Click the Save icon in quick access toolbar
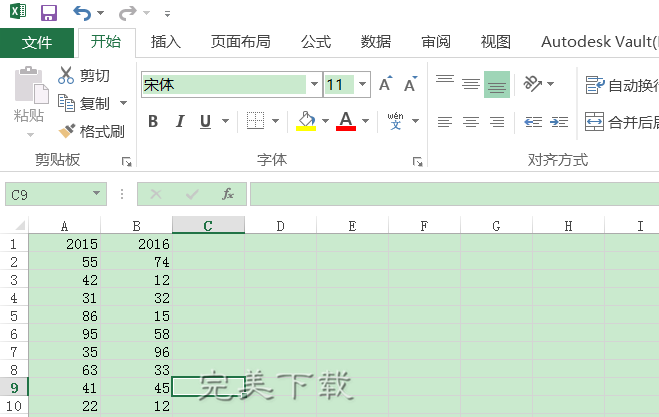Viewport: 659px width, 417px height. point(49,13)
